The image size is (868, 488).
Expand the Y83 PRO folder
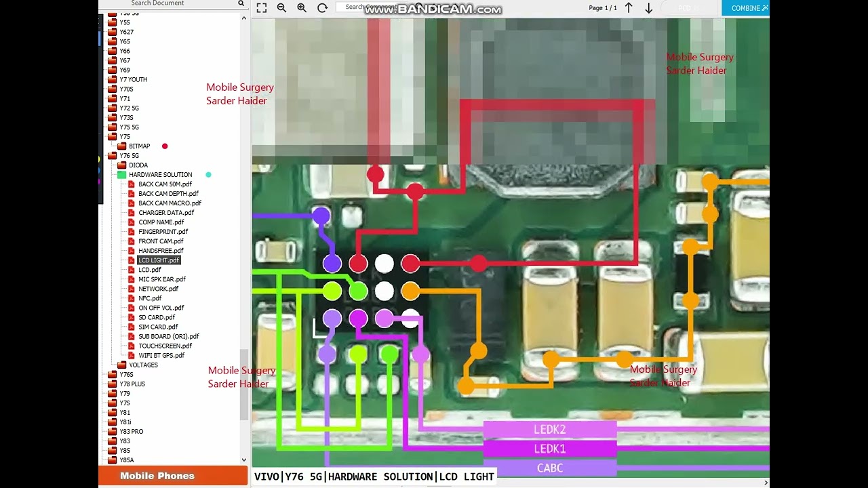(x=132, y=430)
